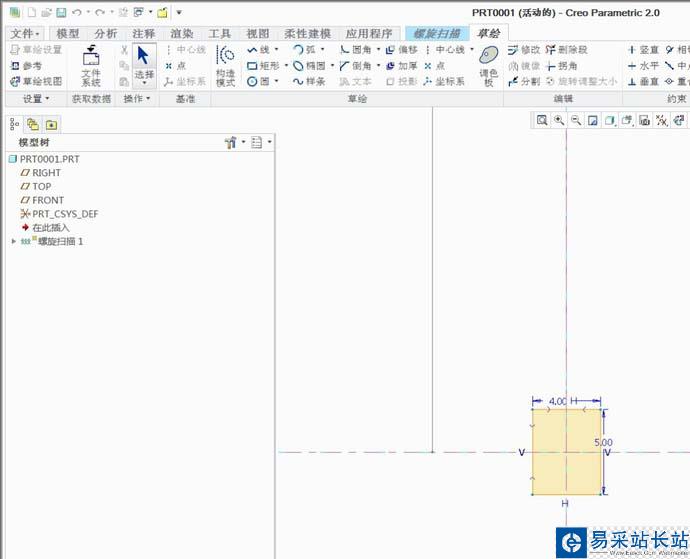This screenshot has height=559, width=690.
Task: Click Refit zoom icon in graphics toolbar
Action: tap(542, 120)
